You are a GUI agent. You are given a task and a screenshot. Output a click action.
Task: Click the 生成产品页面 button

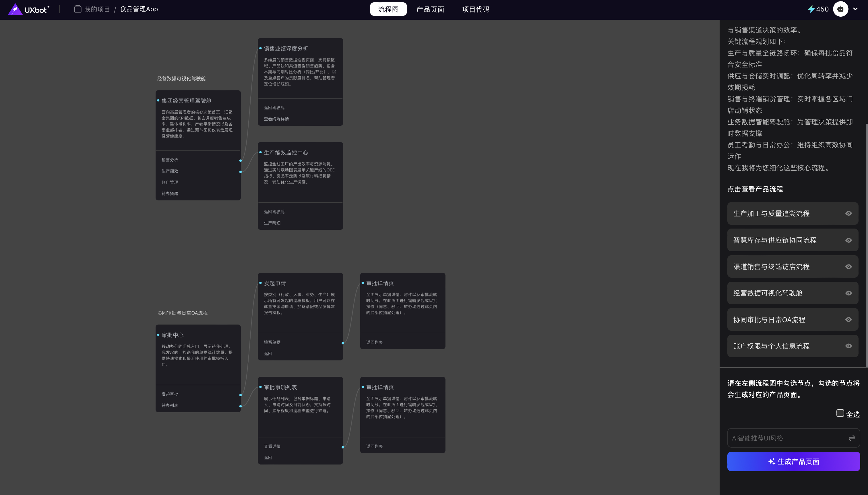[793, 461]
